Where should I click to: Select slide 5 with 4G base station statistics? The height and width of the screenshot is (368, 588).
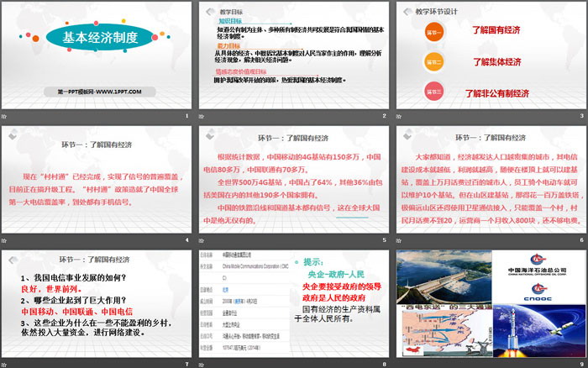[x=293, y=180]
